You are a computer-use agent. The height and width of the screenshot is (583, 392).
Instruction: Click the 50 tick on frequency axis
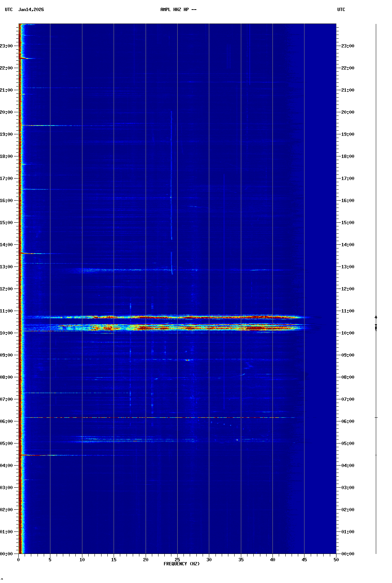[336, 559]
